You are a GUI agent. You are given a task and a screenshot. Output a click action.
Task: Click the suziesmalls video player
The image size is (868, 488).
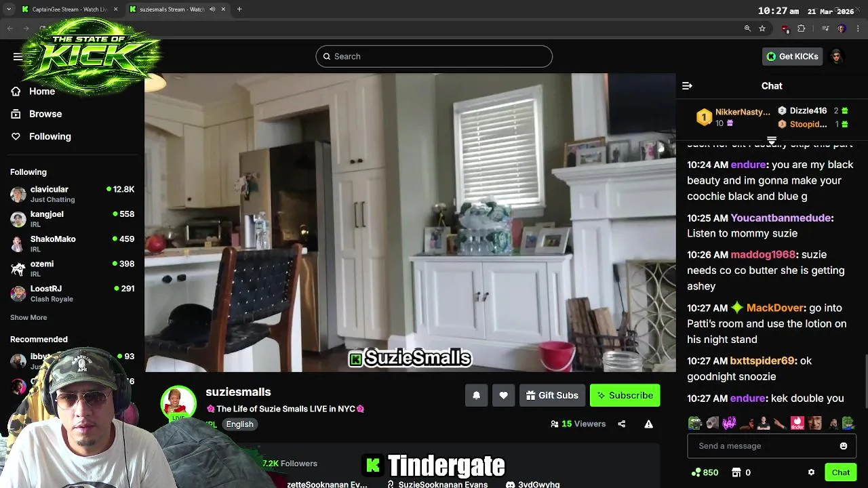410,222
